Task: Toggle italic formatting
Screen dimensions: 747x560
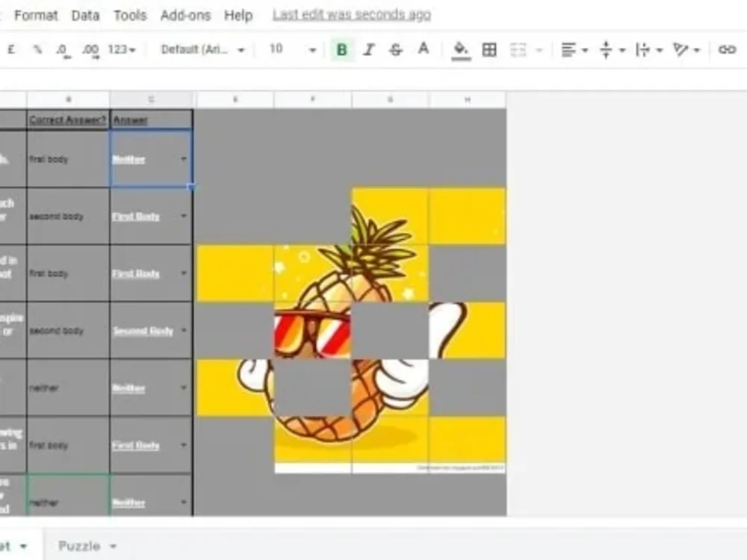Action: point(369,49)
